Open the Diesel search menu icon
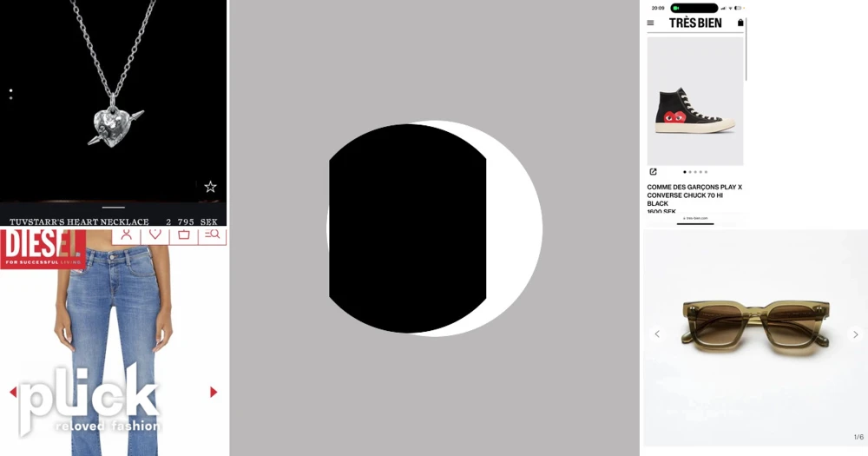868x456 pixels. click(212, 235)
